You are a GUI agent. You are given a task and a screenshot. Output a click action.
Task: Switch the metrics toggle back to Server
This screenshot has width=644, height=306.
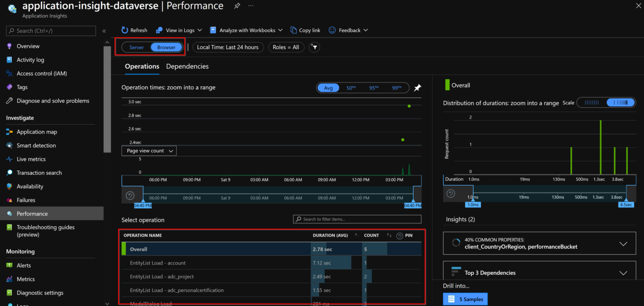pyautogui.click(x=136, y=47)
